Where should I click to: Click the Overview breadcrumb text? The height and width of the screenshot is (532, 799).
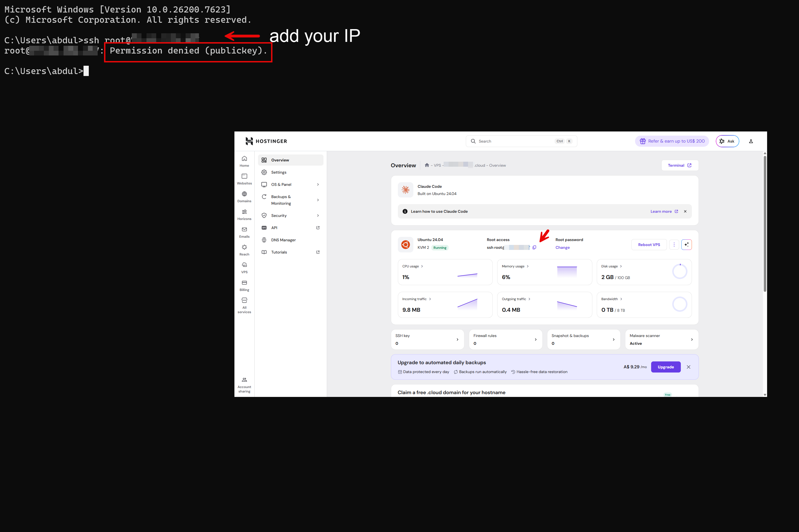tap(497, 166)
